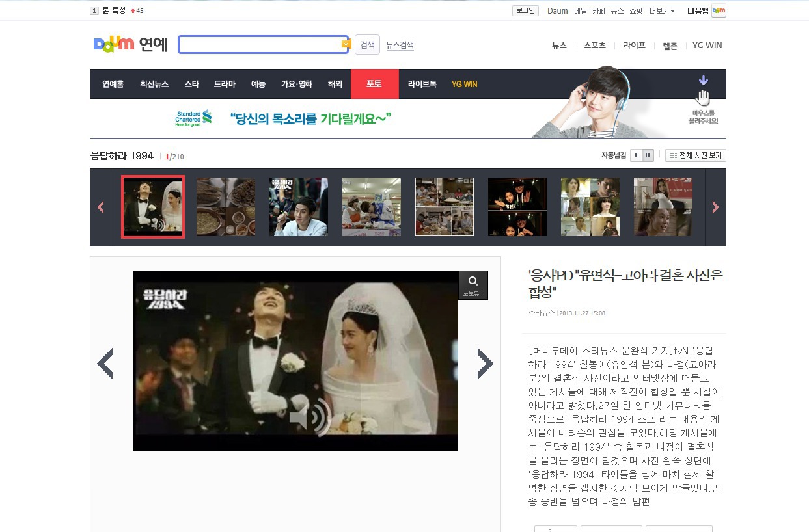Open the 드라마 tab
809x532 pixels.
coord(225,84)
